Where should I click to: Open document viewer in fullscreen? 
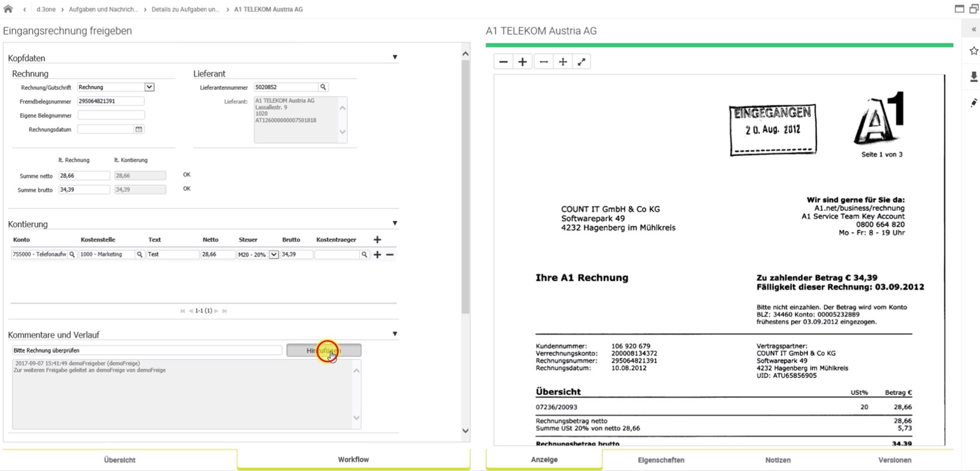(x=581, y=62)
